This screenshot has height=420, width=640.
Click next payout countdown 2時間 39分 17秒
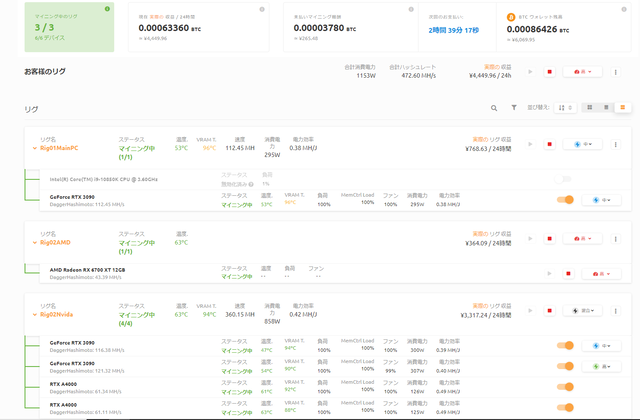coord(453,30)
